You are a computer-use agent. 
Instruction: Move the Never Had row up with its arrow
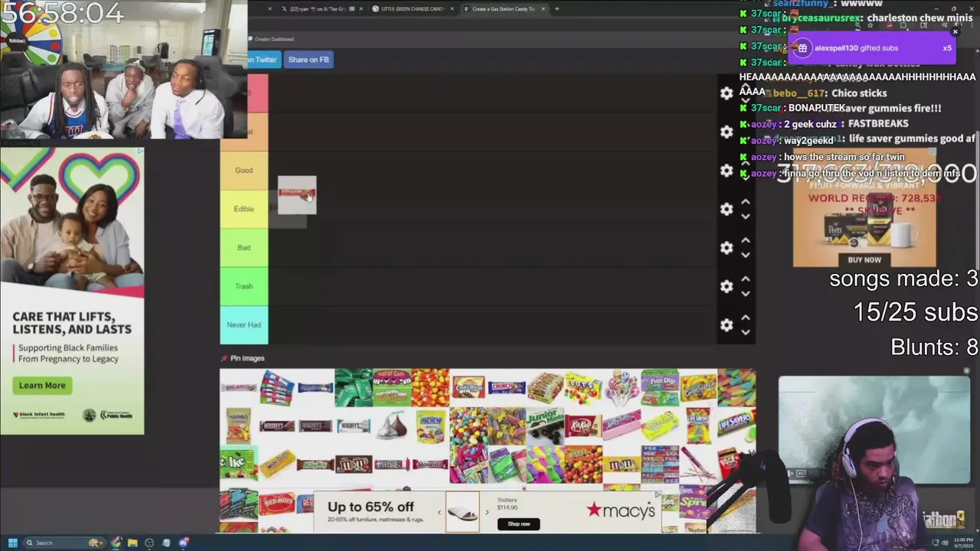[746, 318]
